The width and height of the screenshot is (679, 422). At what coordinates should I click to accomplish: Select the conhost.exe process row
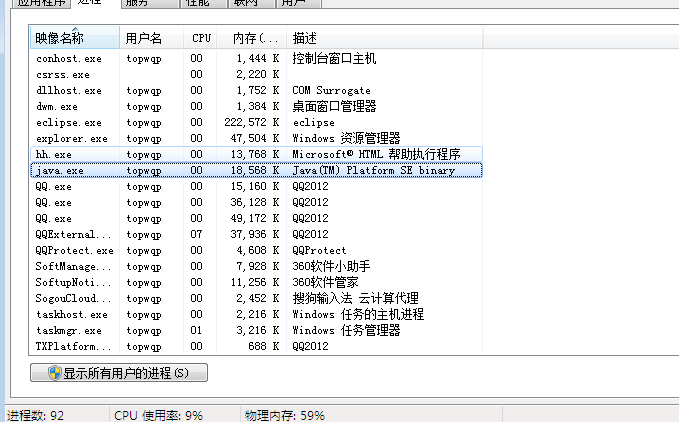tap(256, 58)
